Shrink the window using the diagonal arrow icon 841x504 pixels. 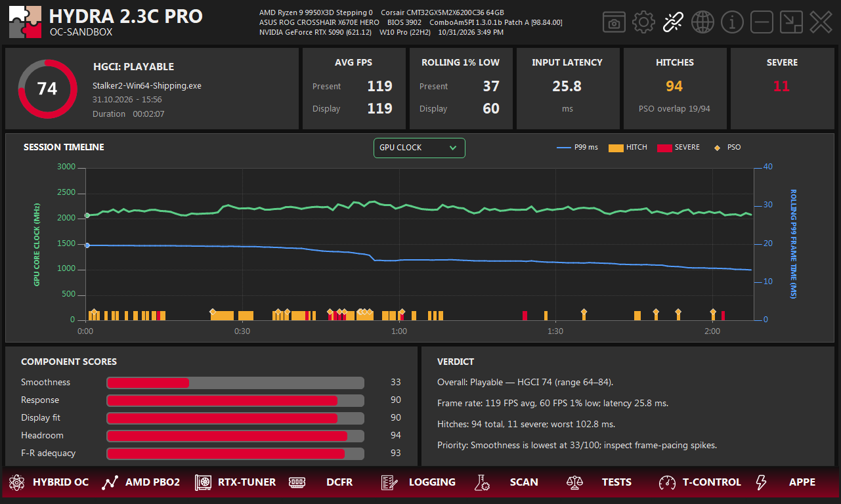791,22
